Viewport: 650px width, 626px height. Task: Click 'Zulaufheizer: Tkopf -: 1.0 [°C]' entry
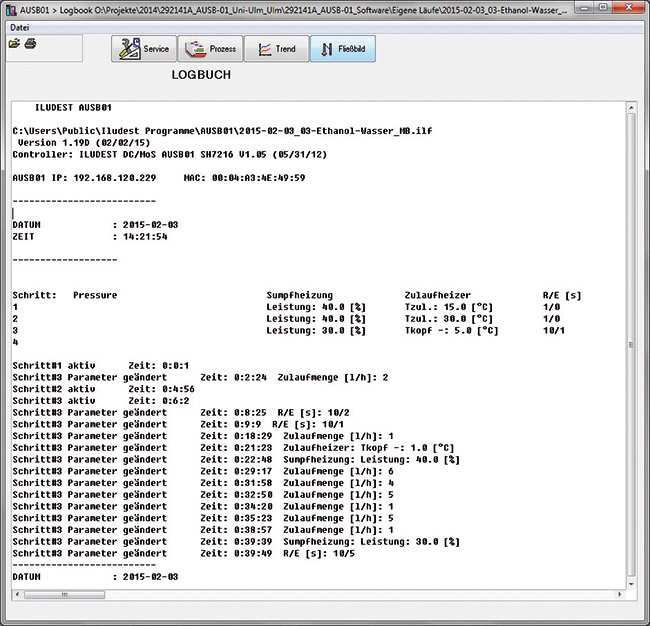point(369,448)
